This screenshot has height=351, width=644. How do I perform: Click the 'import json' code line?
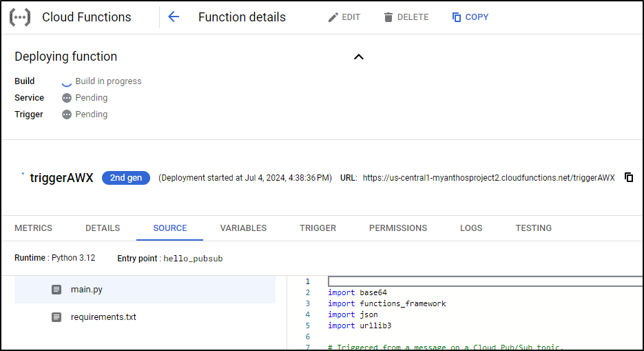353,315
